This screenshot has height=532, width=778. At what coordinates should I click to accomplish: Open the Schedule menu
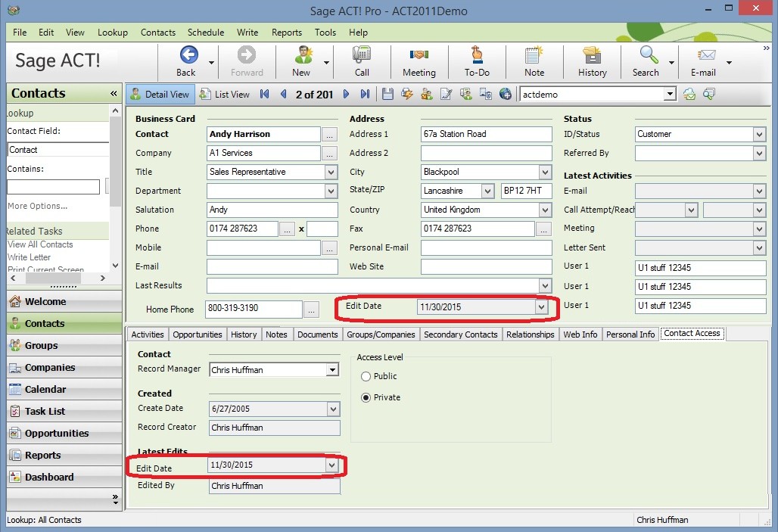(x=206, y=33)
